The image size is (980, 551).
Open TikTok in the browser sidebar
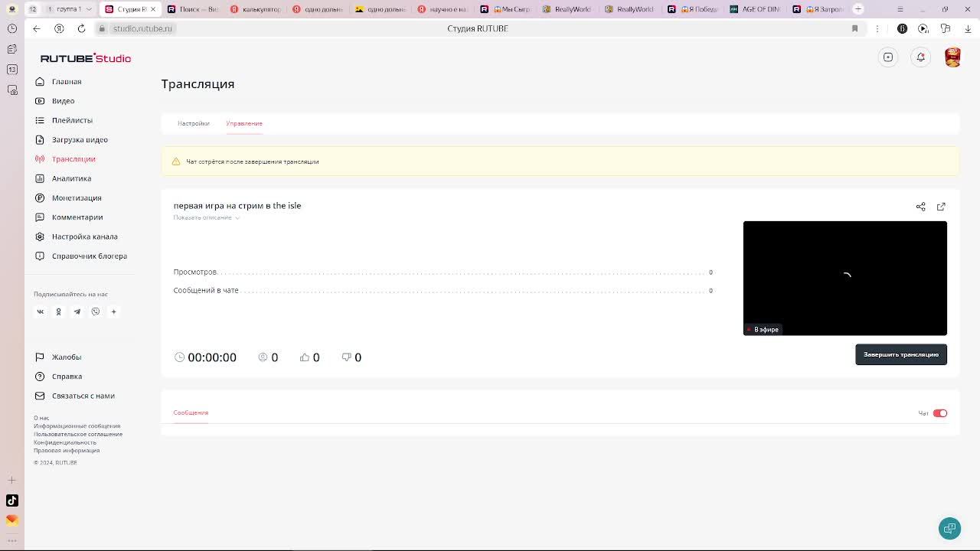click(x=12, y=500)
